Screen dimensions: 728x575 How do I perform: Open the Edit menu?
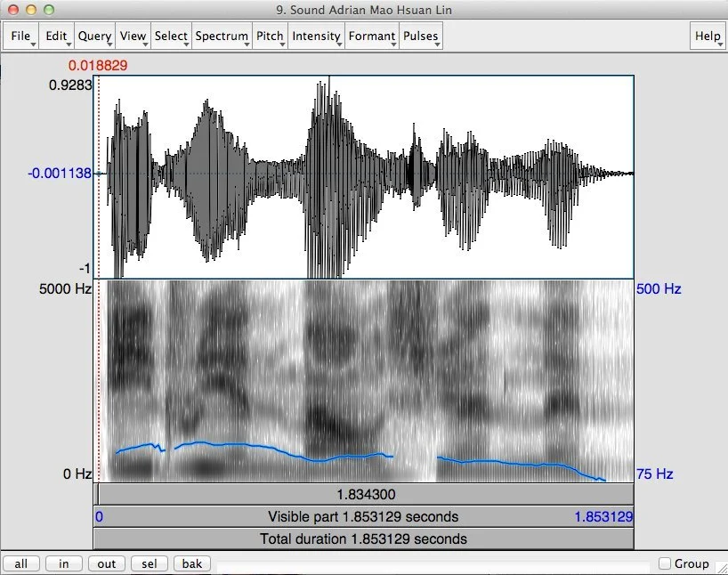coord(55,36)
